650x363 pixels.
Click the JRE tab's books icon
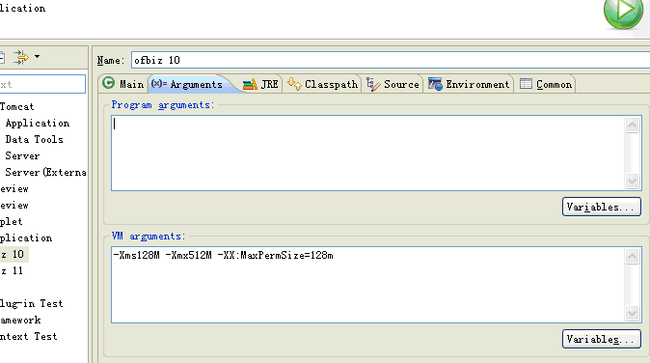(x=250, y=84)
